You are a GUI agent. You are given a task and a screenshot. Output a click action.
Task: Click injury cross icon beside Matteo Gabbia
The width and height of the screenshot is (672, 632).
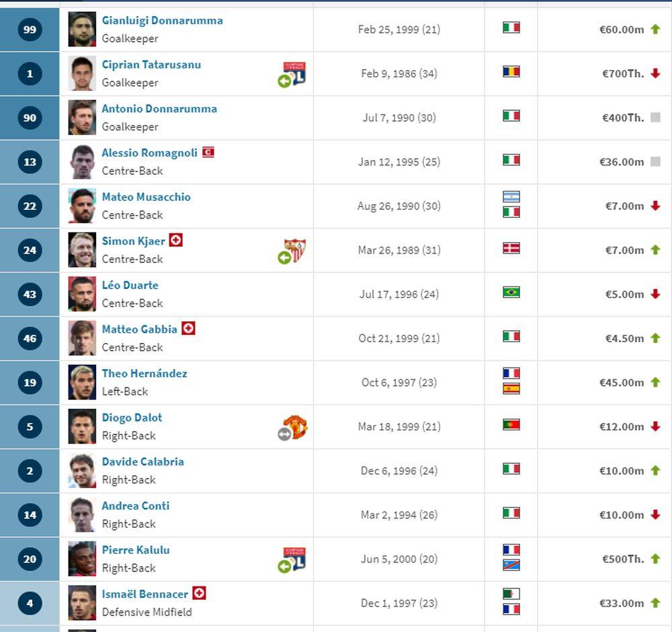pyautogui.click(x=188, y=329)
